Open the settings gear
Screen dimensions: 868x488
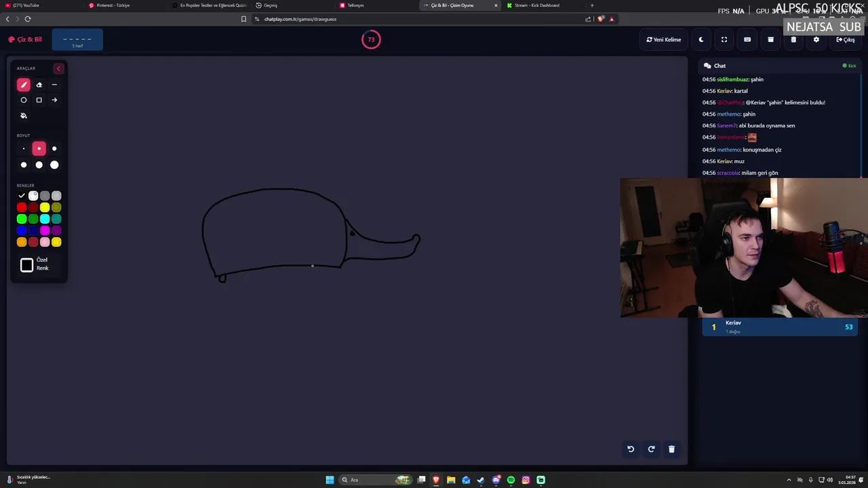tap(816, 39)
